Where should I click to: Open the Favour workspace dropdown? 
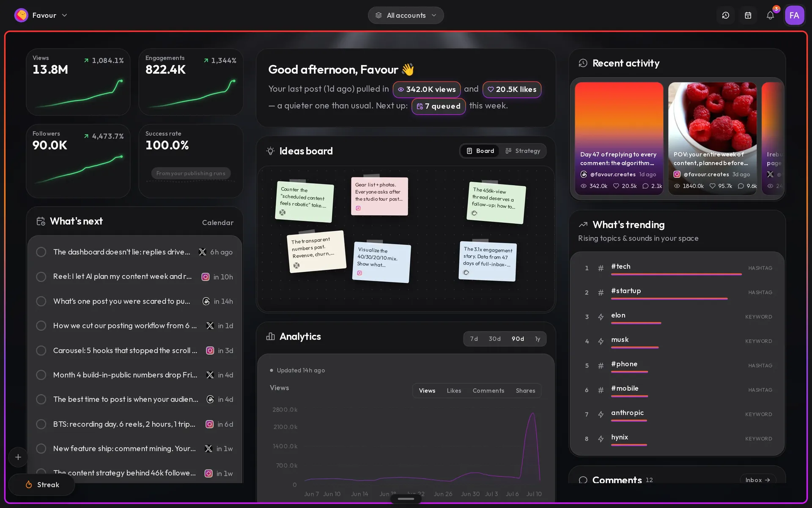(x=41, y=15)
